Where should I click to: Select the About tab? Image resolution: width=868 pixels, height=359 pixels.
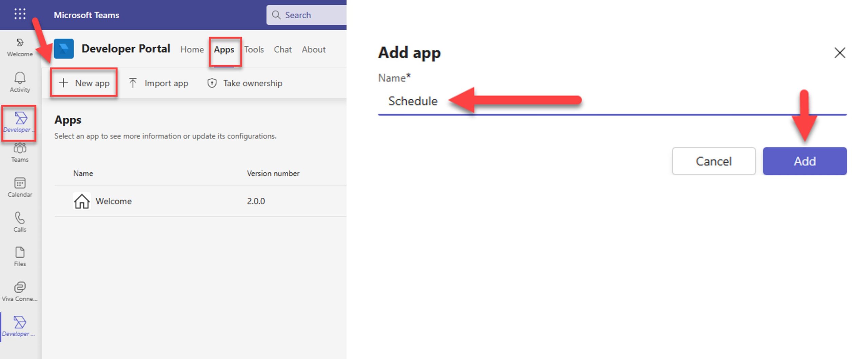click(313, 49)
